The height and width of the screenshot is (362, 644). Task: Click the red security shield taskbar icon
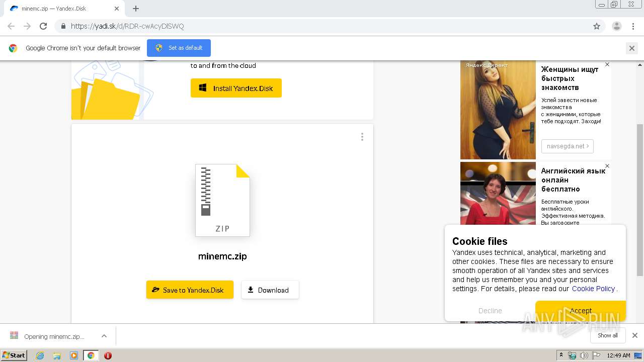(108, 355)
